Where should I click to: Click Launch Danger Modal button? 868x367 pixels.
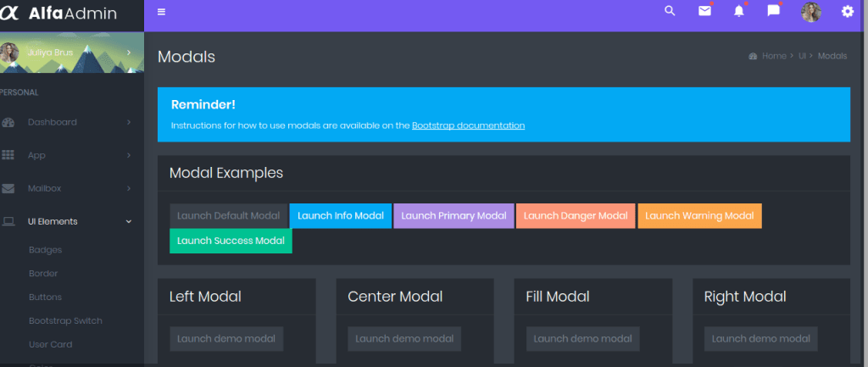coord(575,216)
